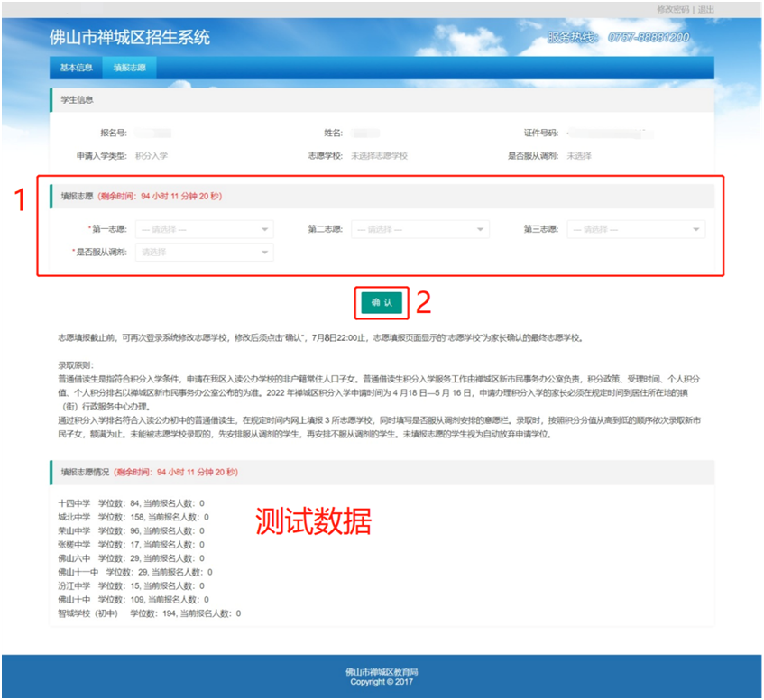
Task: Click the red 测试数据 watermark text
Action: click(313, 520)
